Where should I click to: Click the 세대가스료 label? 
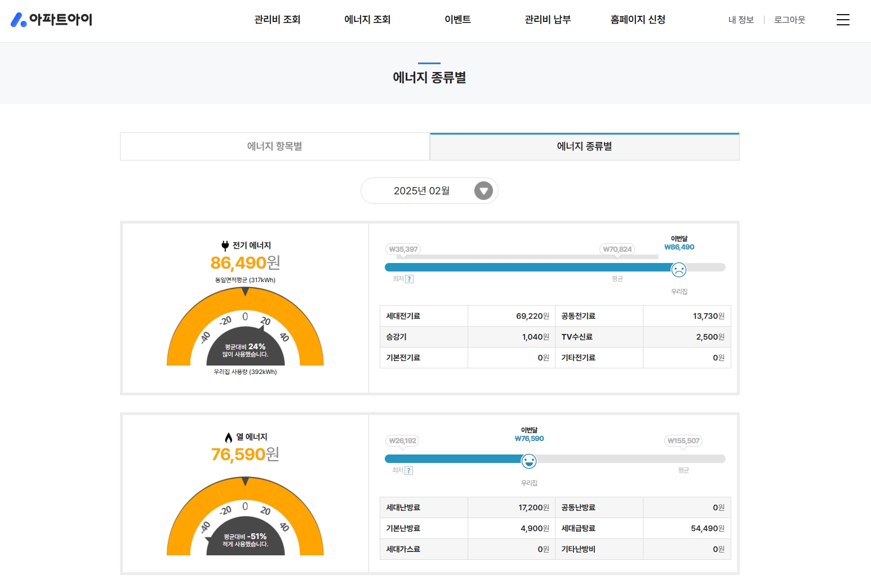pyautogui.click(x=403, y=549)
